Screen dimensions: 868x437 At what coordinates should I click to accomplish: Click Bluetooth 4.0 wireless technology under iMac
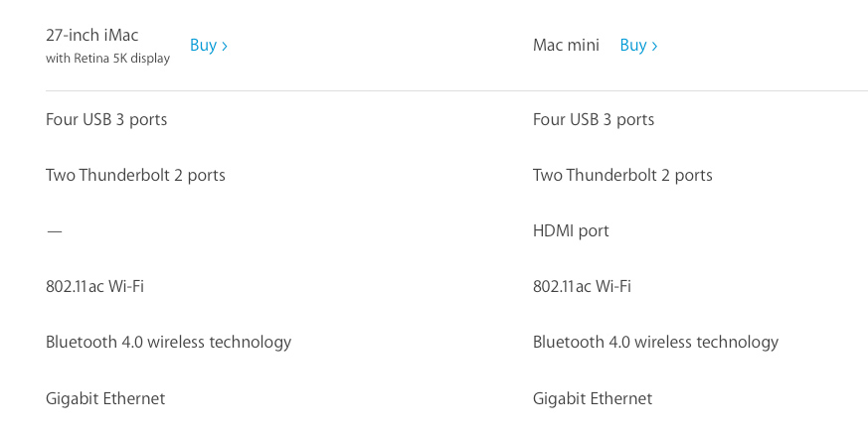click(x=168, y=343)
